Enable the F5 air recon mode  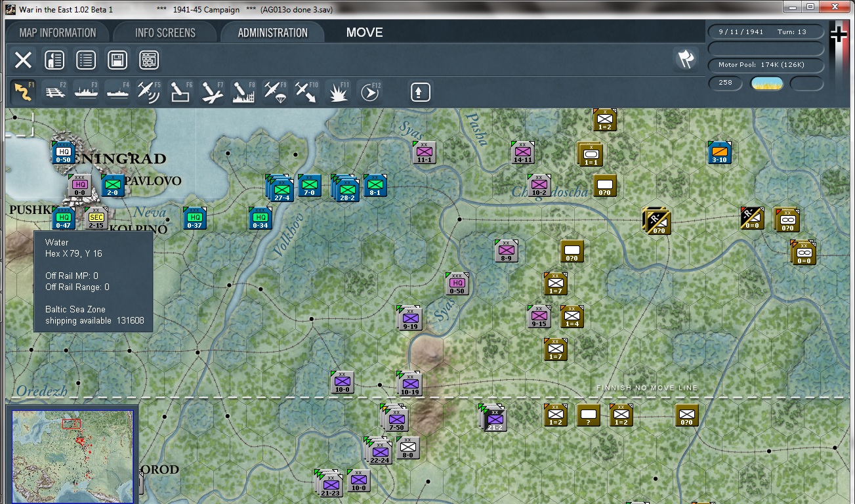coord(149,92)
